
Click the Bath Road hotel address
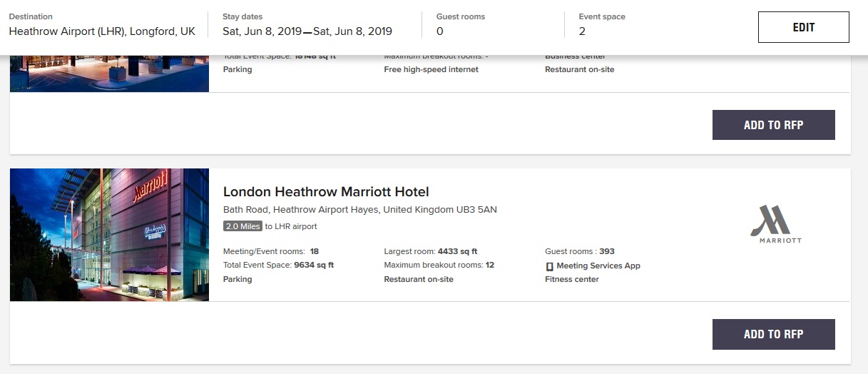pyautogui.click(x=359, y=210)
